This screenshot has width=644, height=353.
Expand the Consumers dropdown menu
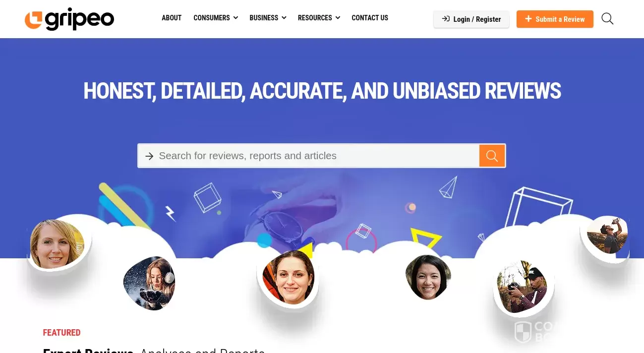click(x=216, y=18)
